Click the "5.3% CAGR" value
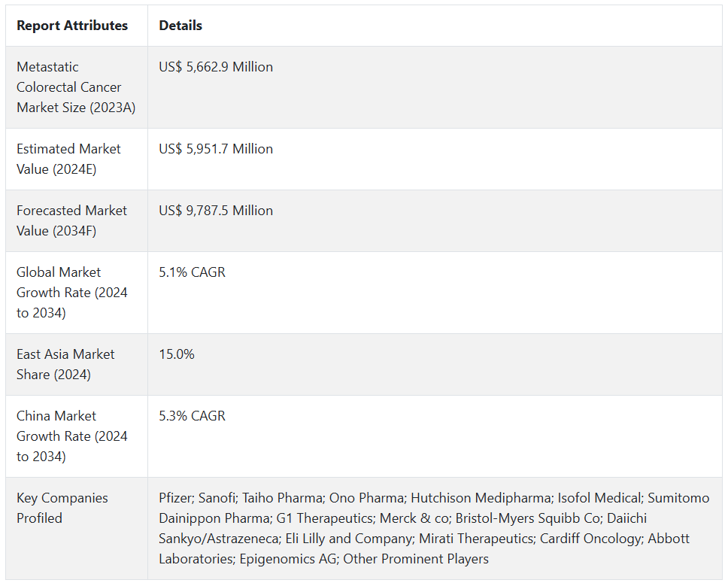The height and width of the screenshot is (586, 728). [x=192, y=416]
